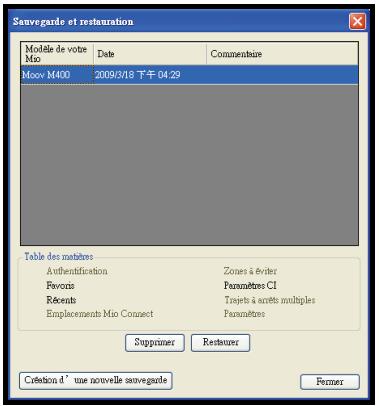This screenshot has width=379, height=406.
Task: Click the Table des matières group label
Action: coord(59,257)
